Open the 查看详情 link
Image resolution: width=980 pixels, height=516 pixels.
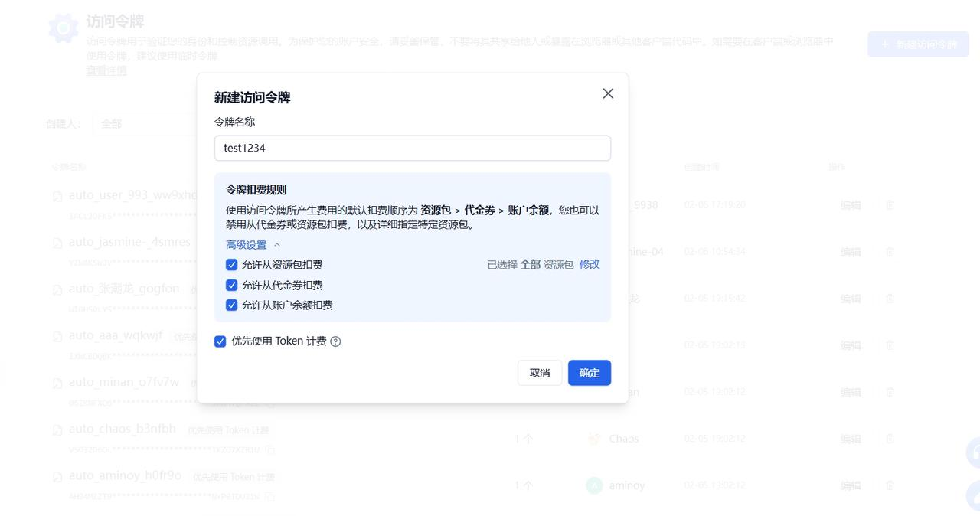106,70
